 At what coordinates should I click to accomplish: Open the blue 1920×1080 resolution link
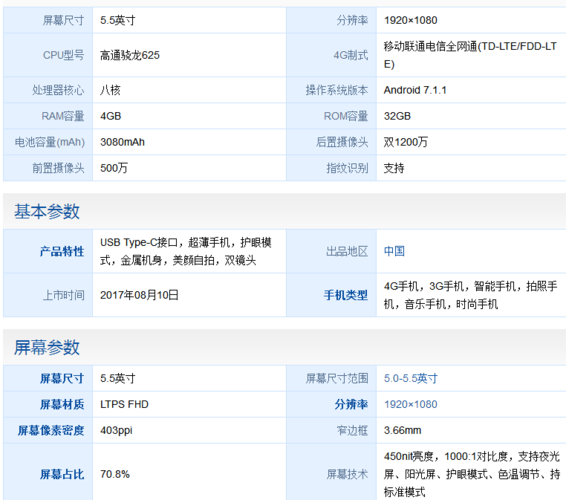pos(410,404)
